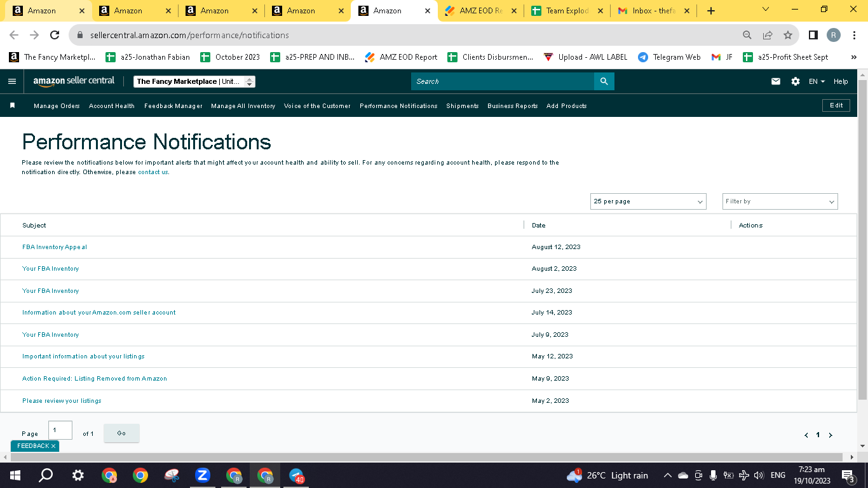This screenshot has height=488, width=868.
Task: Switch to the AMZ EOD Re browser tab
Action: [481, 11]
